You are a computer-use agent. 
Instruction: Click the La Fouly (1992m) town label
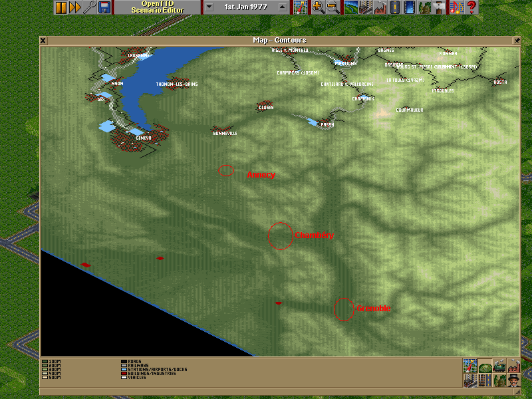tap(406, 80)
